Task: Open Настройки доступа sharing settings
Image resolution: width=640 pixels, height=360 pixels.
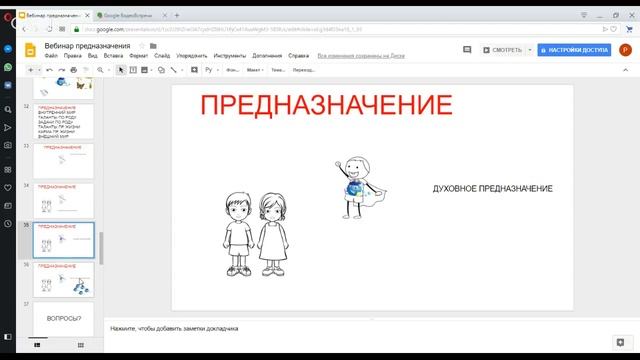Action: tap(574, 50)
